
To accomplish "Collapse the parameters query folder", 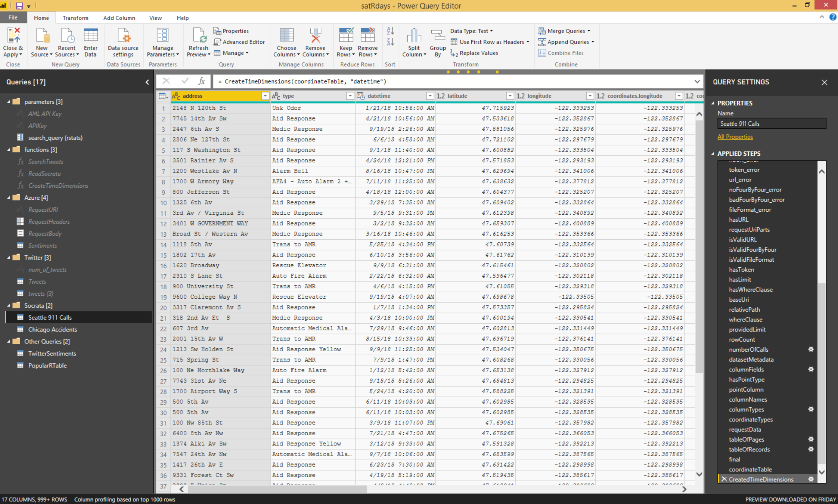I will [x=9, y=102].
